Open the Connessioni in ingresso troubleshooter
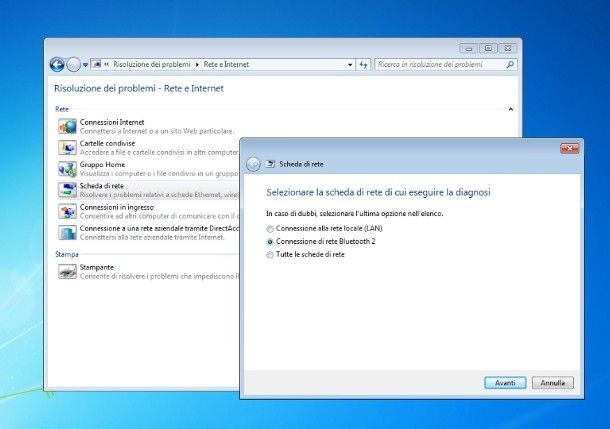The image size is (610, 429). [117, 207]
